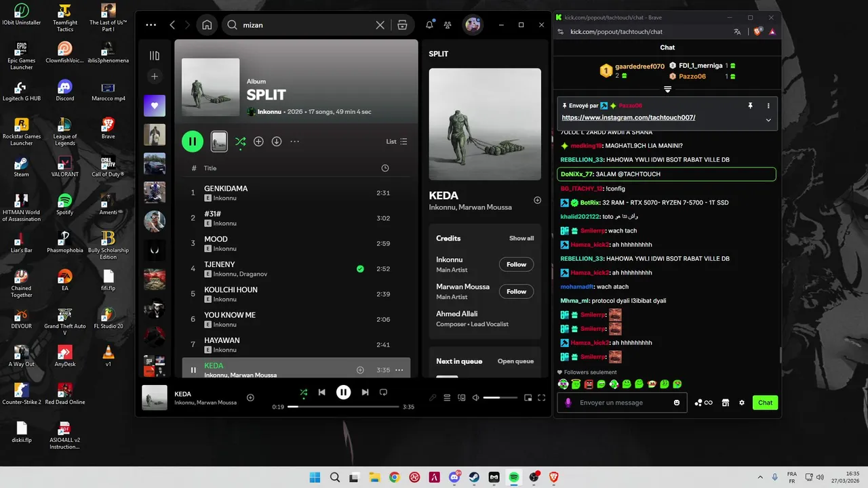Mute Spotify volume
The image size is (868, 488).
pyautogui.click(x=475, y=398)
